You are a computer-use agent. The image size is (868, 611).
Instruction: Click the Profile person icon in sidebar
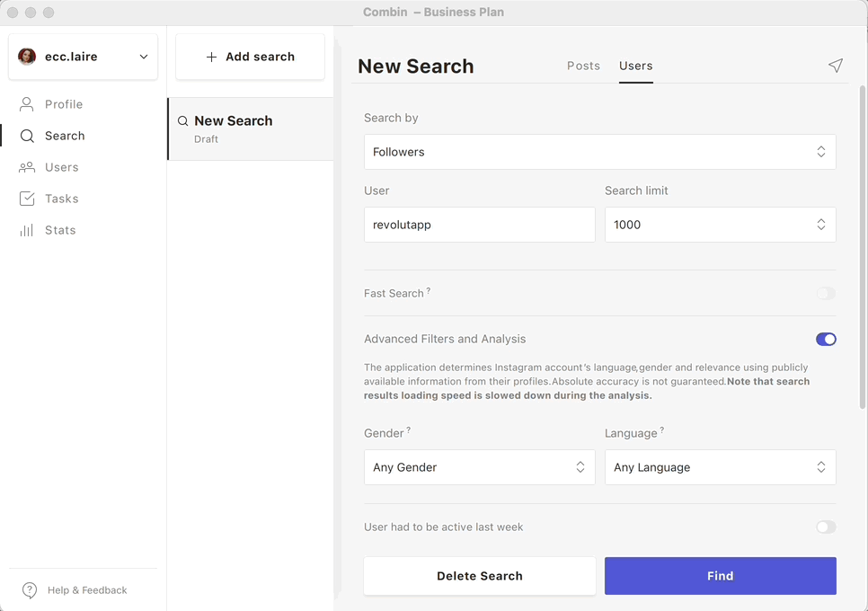[27, 104]
